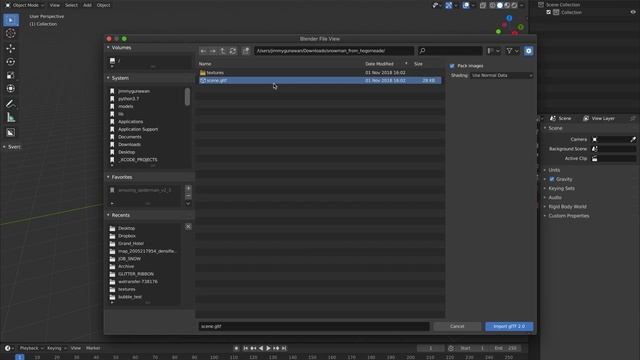
Task: Open the Select menu in viewport header
Action: coord(71,5)
